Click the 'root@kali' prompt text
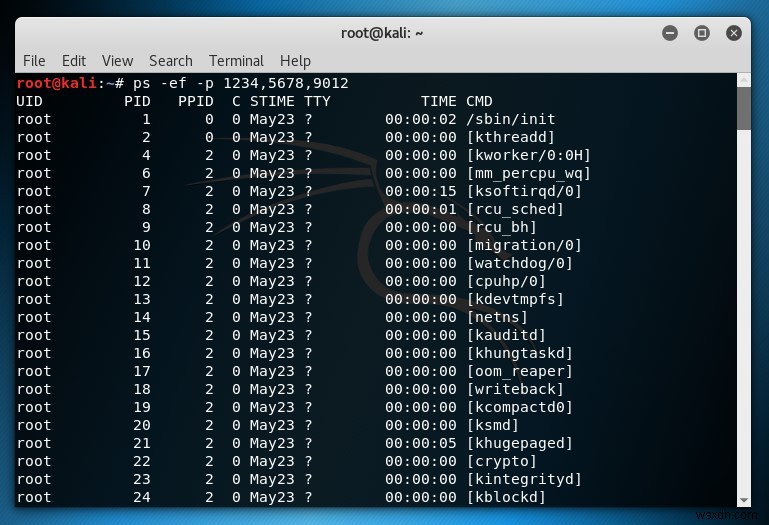This screenshot has width=769, height=525. click(56, 83)
